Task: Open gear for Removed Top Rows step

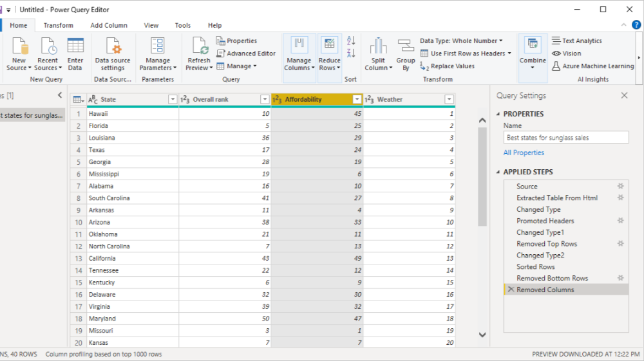Action: pos(621,244)
